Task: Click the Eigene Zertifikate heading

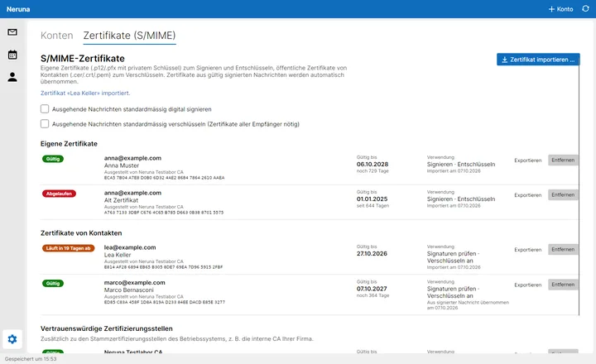Action: pos(69,144)
